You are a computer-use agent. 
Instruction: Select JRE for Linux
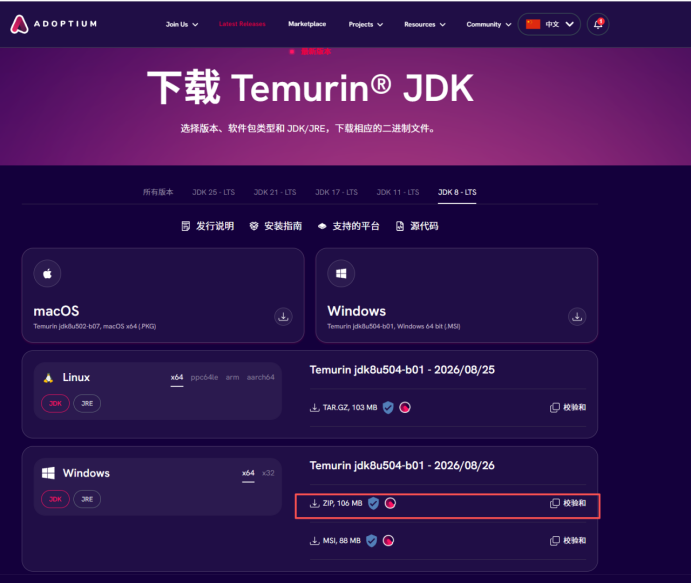point(87,404)
